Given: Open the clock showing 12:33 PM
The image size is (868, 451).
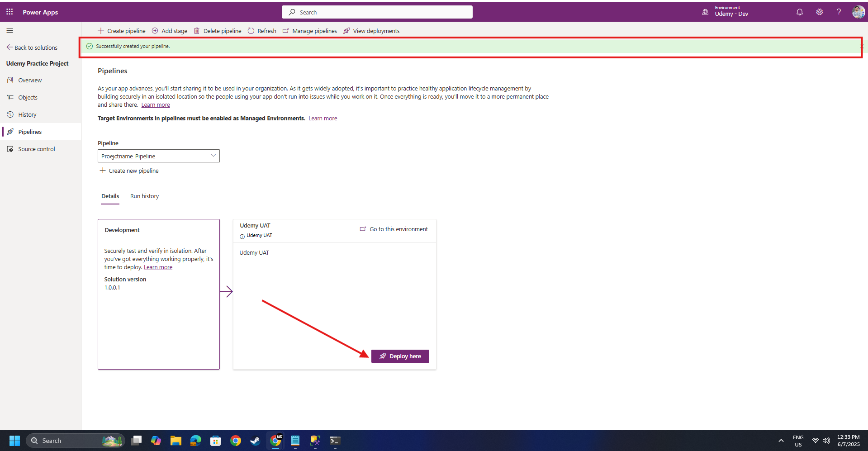Looking at the screenshot, I should [849, 441].
